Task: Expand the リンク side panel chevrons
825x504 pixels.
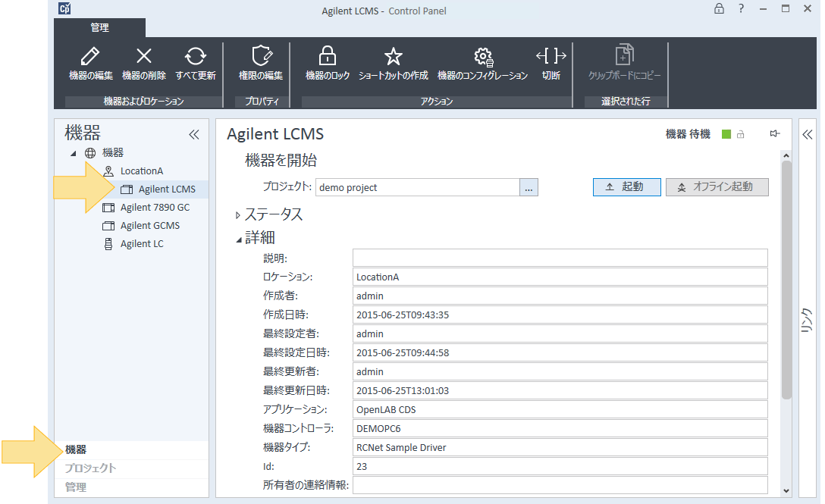Action: click(808, 135)
